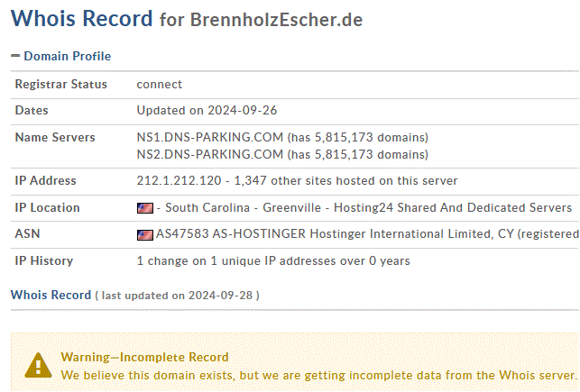Click the 212.1.212.120 IP address
The image size is (580, 392).
(x=179, y=180)
